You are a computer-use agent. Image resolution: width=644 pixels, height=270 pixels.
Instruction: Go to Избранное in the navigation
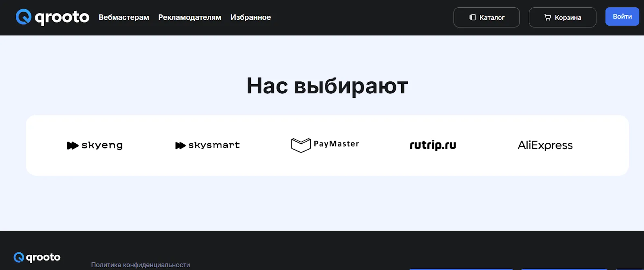click(251, 17)
